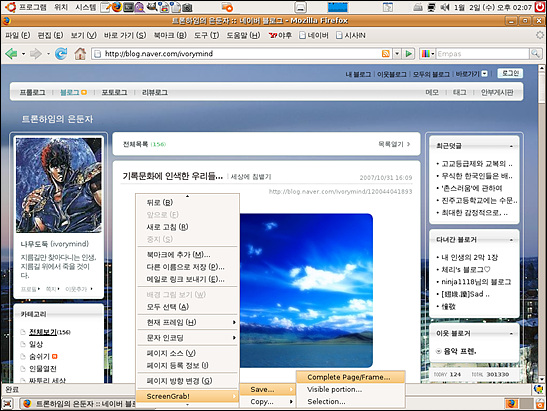
Task: Open the 포토로그 blog tab
Action: pos(114,92)
